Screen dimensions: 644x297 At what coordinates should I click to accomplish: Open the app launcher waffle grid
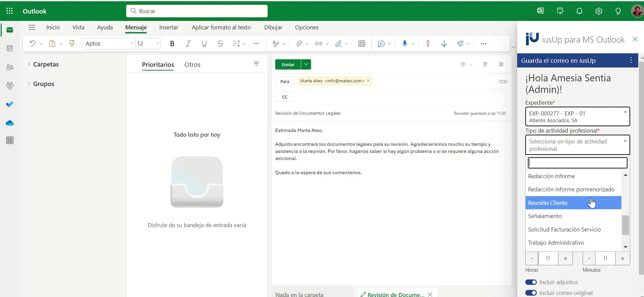click(10, 11)
